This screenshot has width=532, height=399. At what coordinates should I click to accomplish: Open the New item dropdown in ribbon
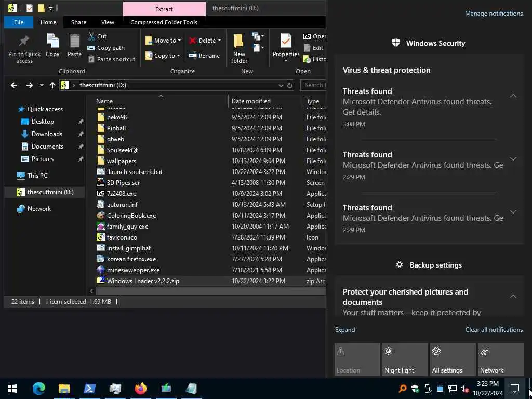point(258,36)
